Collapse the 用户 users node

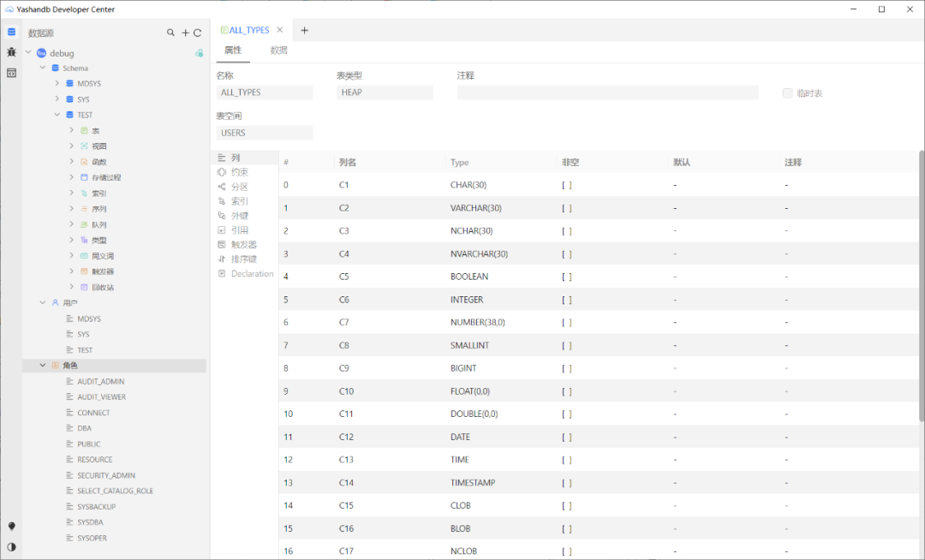coord(43,302)
